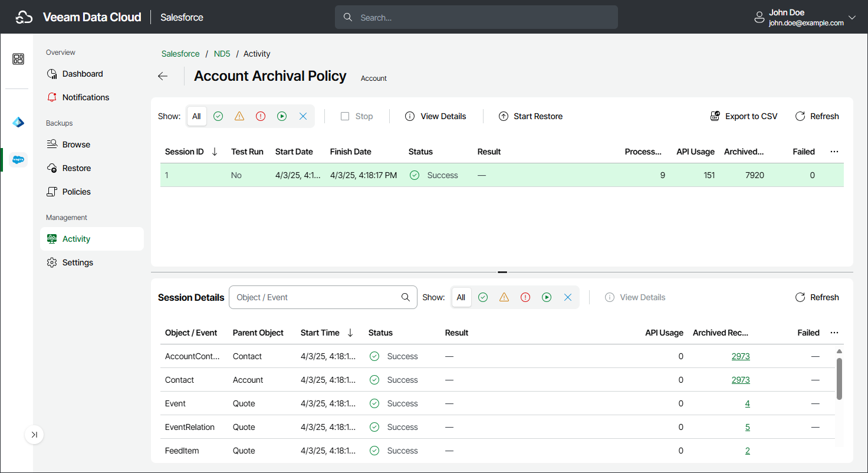The image size is (868, 473).
Task: Select the Salesforce cloud icon in left rail
Action: (x=18, y=159)
